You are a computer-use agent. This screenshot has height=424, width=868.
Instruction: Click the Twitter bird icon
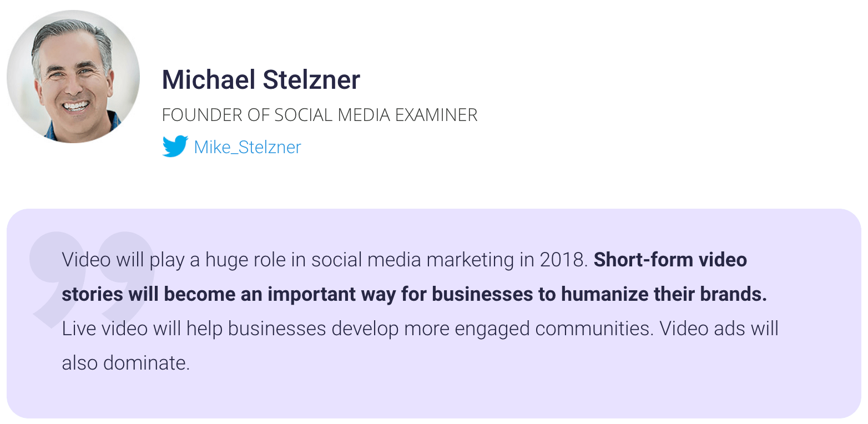coord(175,147)
